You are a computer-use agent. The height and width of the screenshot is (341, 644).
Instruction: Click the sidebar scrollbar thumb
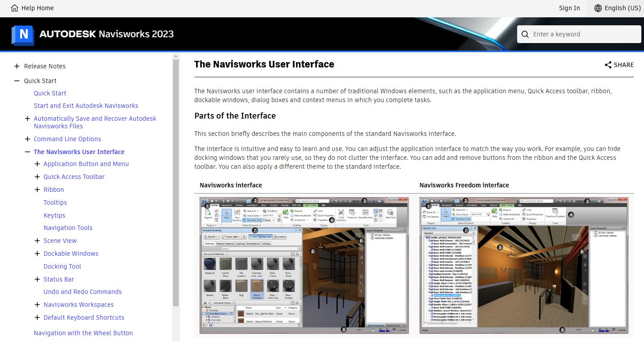pyautogui.click(x=176, y=182)
